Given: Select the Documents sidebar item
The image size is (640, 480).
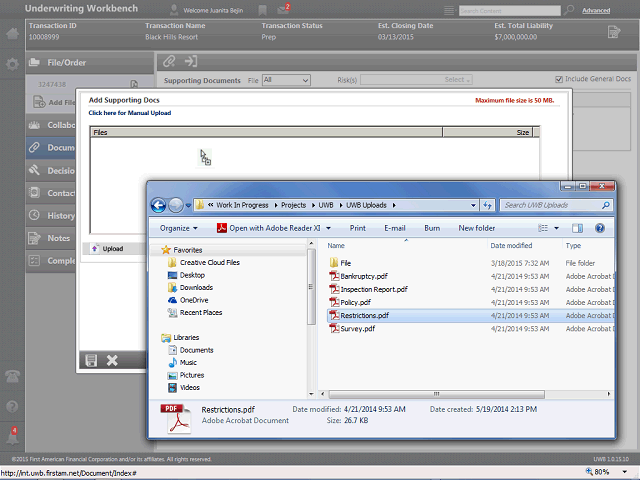Looking at the screenshot, I should click(51, 147).
